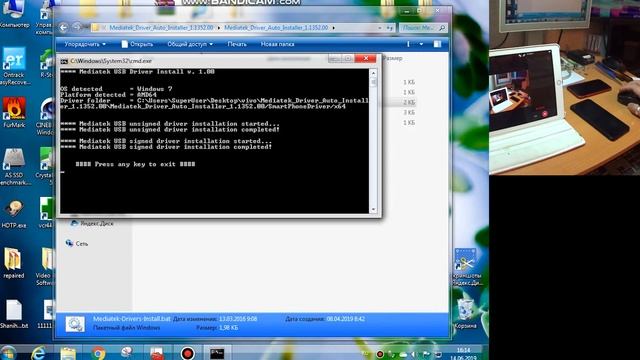640x360 pixels.
Task: Click the cmd vertical scrollbar thumb
Action: tap(373, 82)
